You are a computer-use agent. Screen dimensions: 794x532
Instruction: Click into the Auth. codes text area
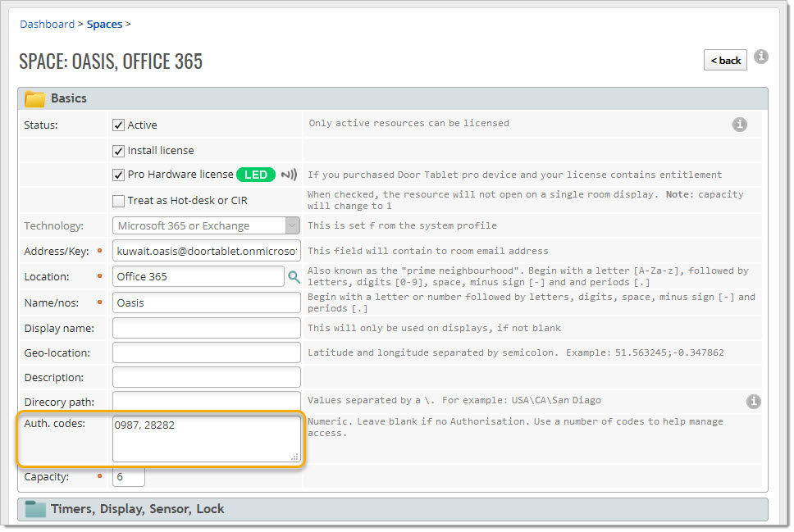pyautogui.click(x=206, y=439)
